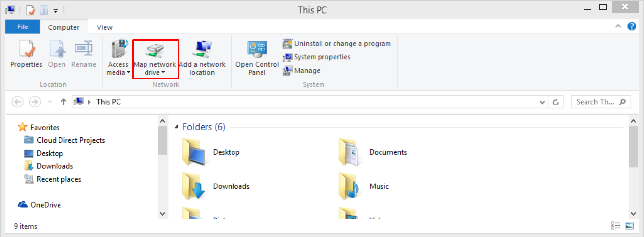Switch to details view in status bar
Viewport: 644px width, 237px height.
pyautogui.click(x=615, y=226)
